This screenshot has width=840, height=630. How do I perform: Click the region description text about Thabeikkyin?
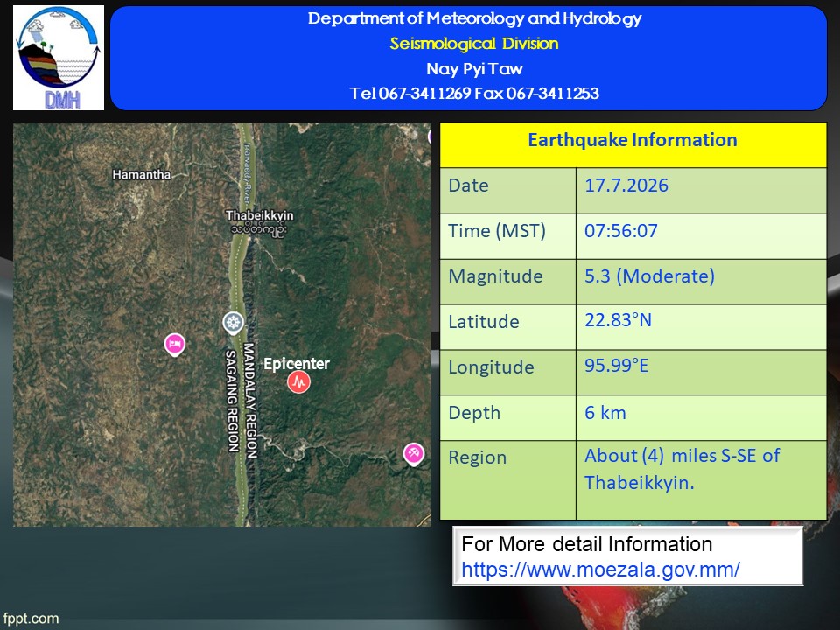click(682, 469)
